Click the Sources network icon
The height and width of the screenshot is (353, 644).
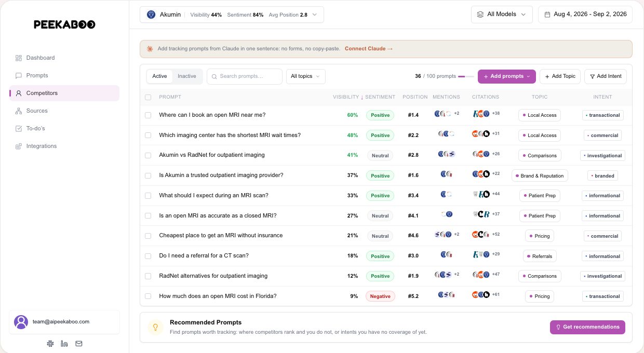tap(19, 111)
